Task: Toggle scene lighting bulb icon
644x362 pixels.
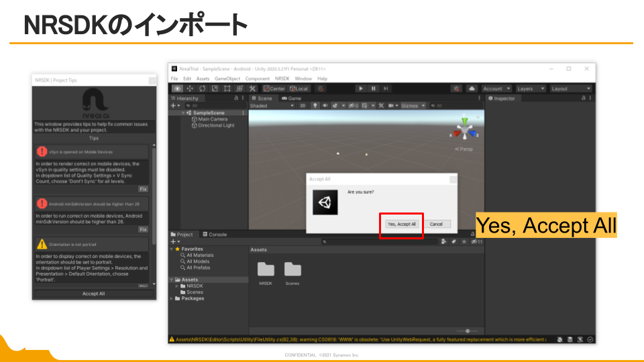Action: [x=315, y=105]
